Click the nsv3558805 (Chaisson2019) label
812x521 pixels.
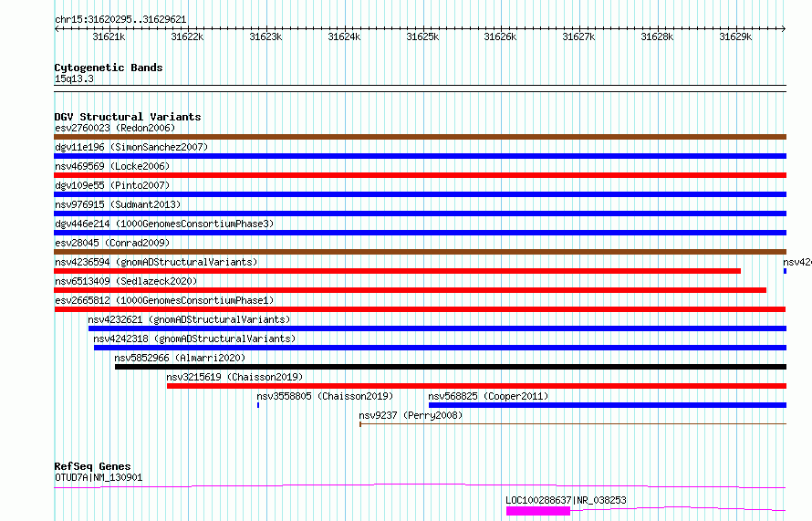[x=325, y=396]
